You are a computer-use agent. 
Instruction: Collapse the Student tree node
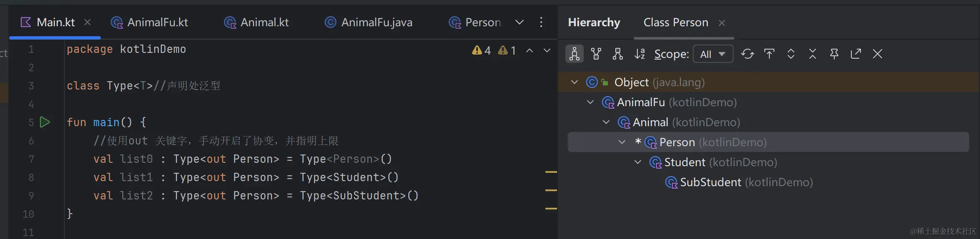point(638,162)
